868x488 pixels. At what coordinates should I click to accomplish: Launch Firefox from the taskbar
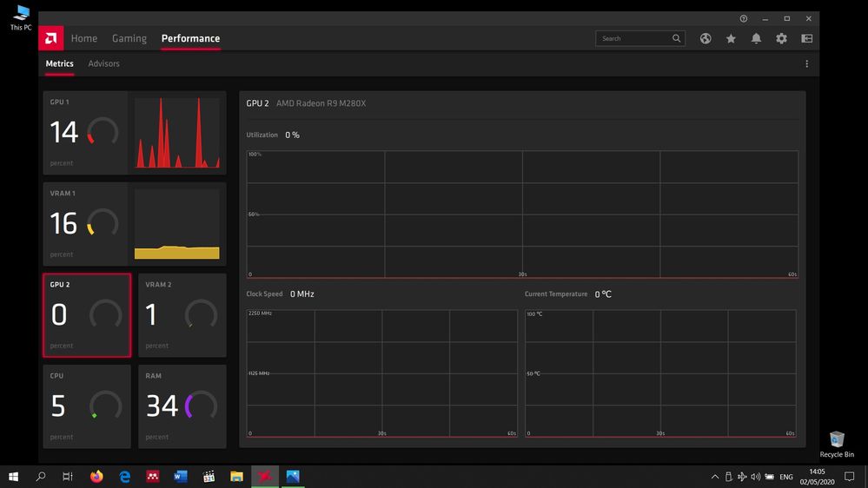pyautogui.click(x=96, y=477)
